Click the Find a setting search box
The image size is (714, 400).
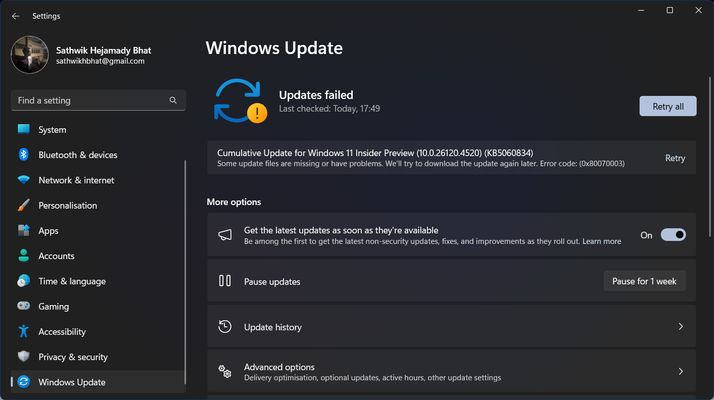[98, 100]
